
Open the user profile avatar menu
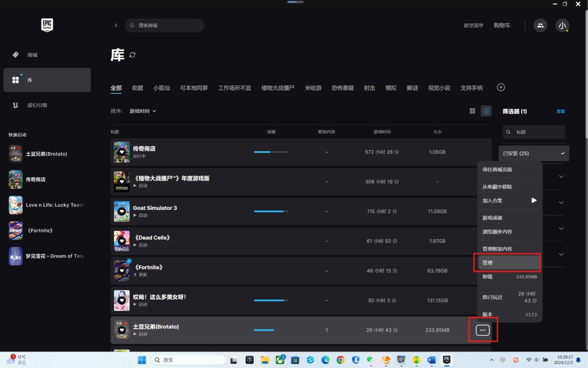pyautogui.click(x=562, y=25)
